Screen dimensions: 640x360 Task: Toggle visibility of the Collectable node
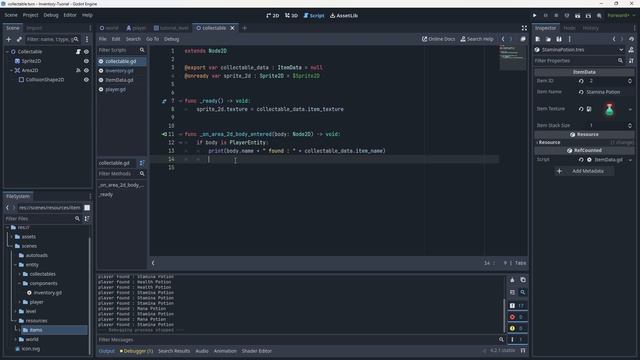[86, 52]
